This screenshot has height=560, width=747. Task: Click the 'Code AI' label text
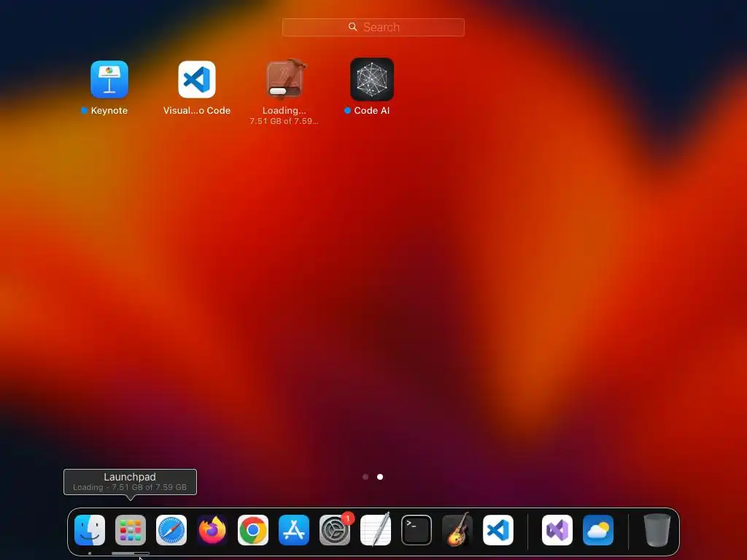(371, 111)
